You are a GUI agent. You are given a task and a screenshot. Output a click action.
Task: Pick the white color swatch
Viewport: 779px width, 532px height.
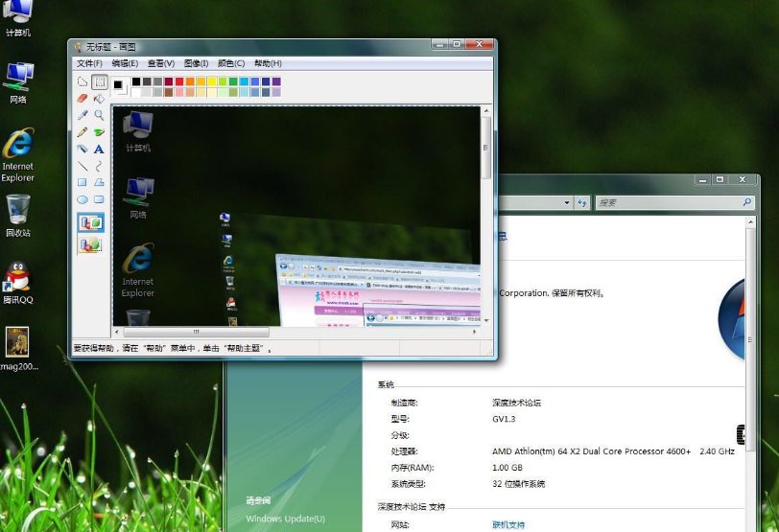(x=136, y=92)
